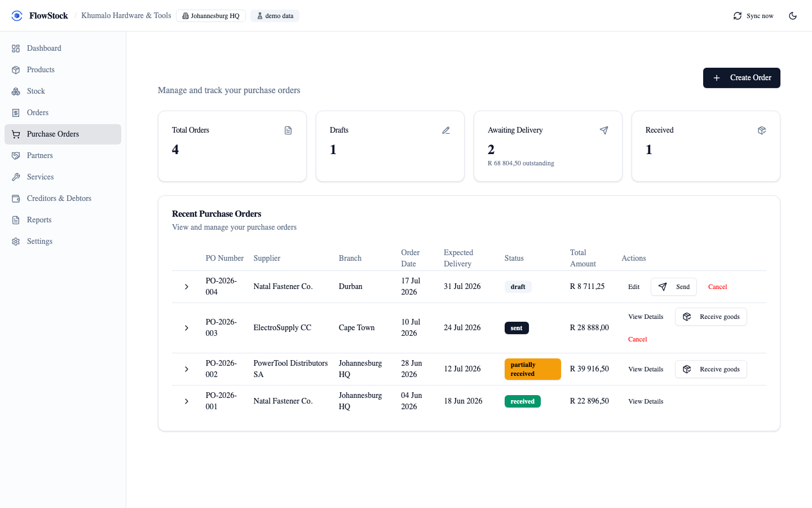Viewport: 812px width, 508px height.
Task: Expand row PO-2026-001
Action: pyautogui.click(x=187, y=401)
